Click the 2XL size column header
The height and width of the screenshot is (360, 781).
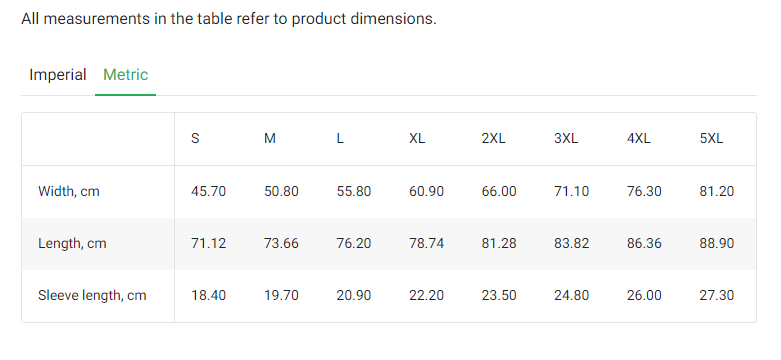493,138
